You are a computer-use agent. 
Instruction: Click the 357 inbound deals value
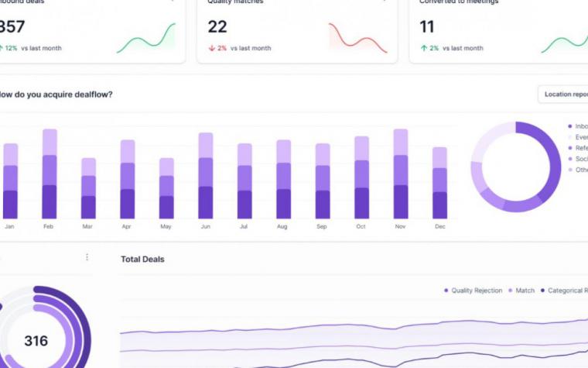(x=12, y=26)
